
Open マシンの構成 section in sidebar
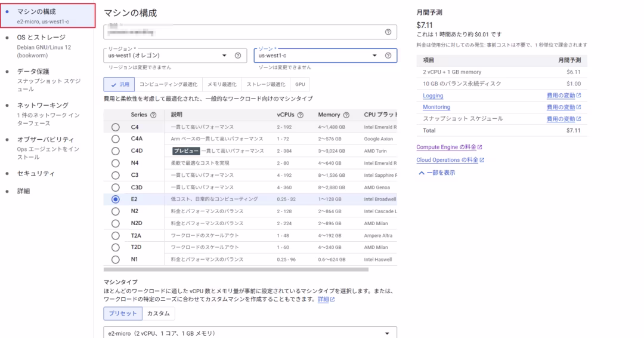coord(48,16)
